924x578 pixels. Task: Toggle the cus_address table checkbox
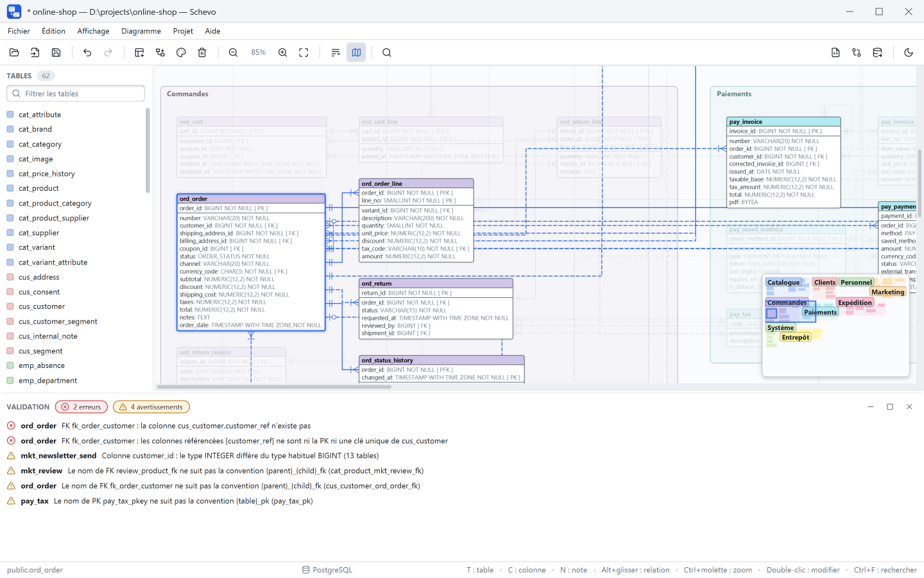10,277
